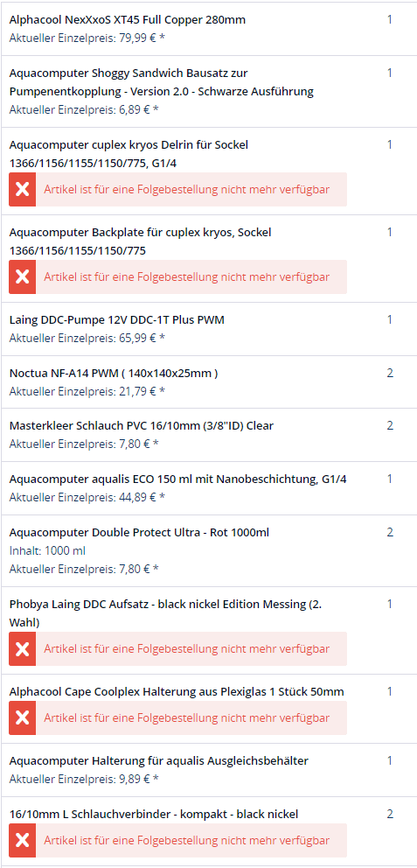Click the red X icon under Aquacomputer Backplate
The image size is (417, 868).
pyautogui.click(x=22, y=276)
